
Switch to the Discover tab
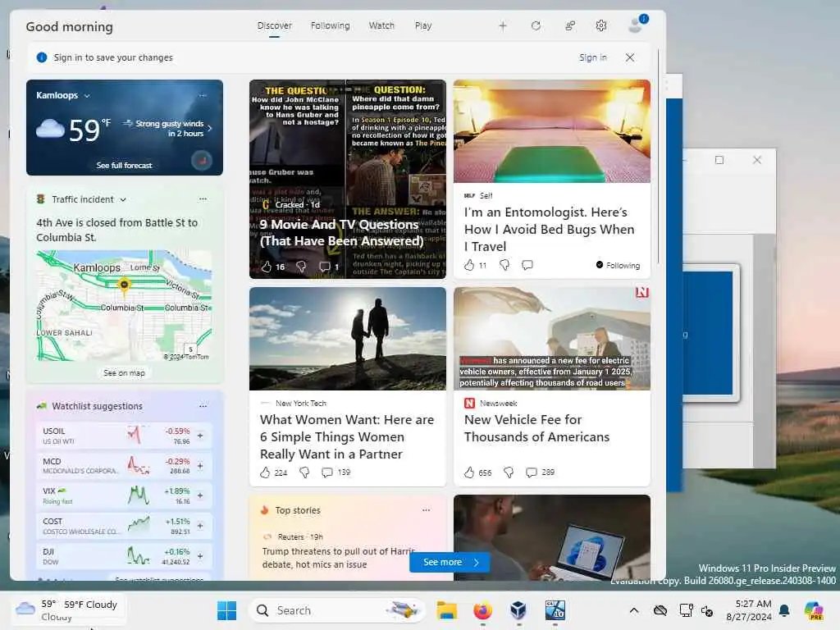[274, 25]
